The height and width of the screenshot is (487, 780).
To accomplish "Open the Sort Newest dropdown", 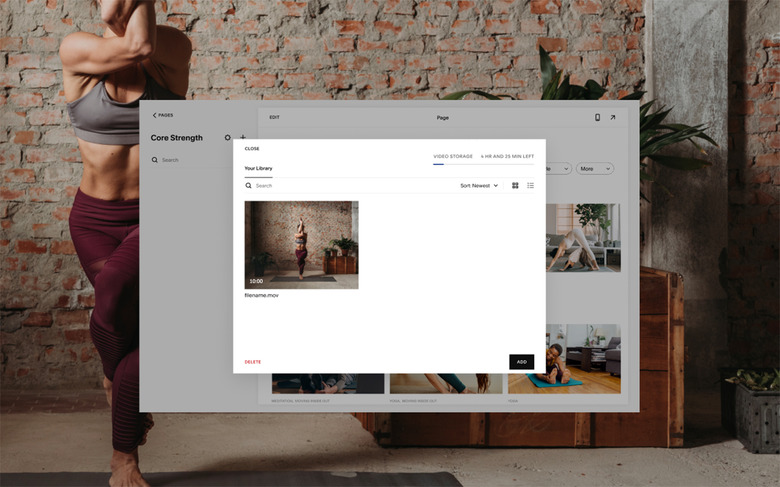I will point(478,185).
